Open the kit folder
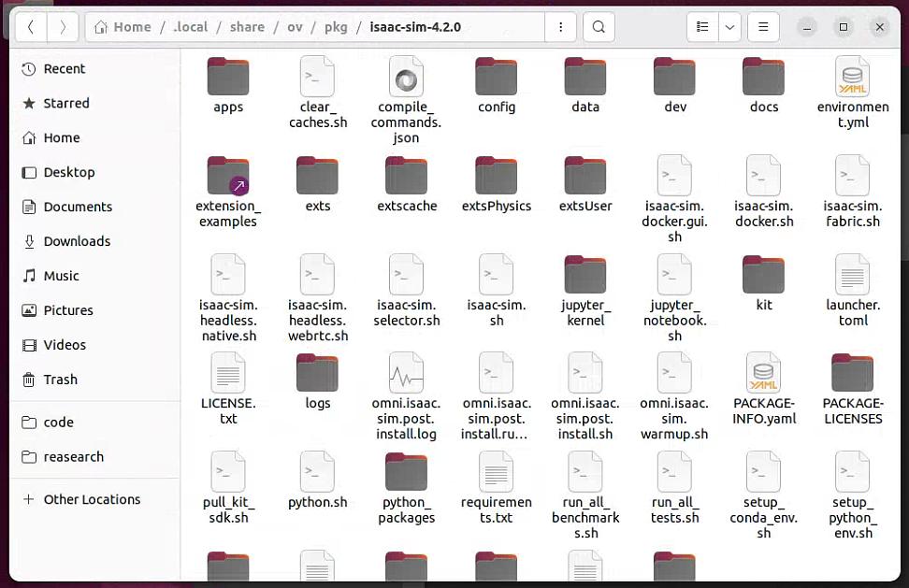The width and height of the screenshot is (909, 588). (x=764, y=283)
